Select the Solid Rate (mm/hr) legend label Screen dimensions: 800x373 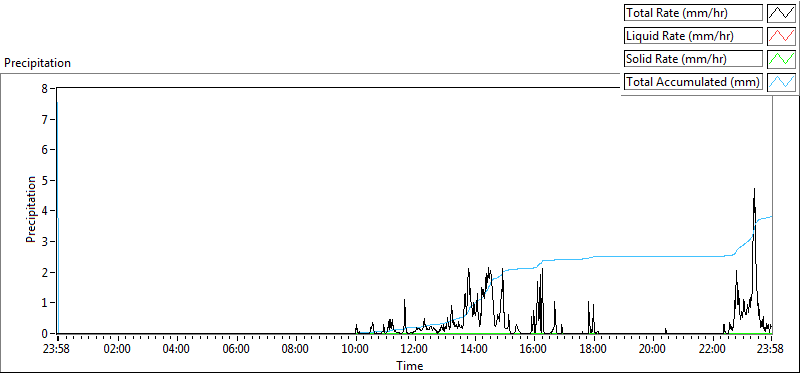click(693, 59)
